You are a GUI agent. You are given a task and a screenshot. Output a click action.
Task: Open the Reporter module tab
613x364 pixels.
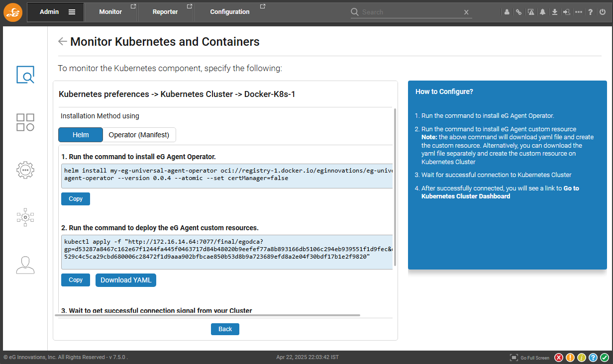165,12
